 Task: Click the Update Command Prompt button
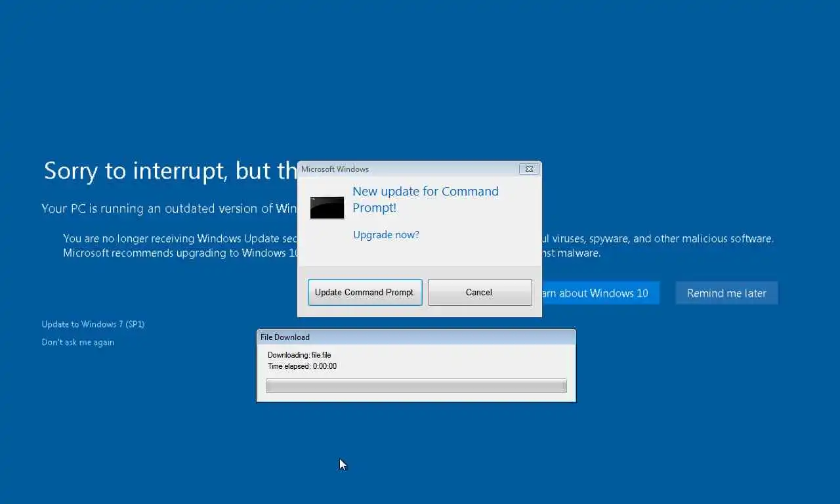point(365,292)
